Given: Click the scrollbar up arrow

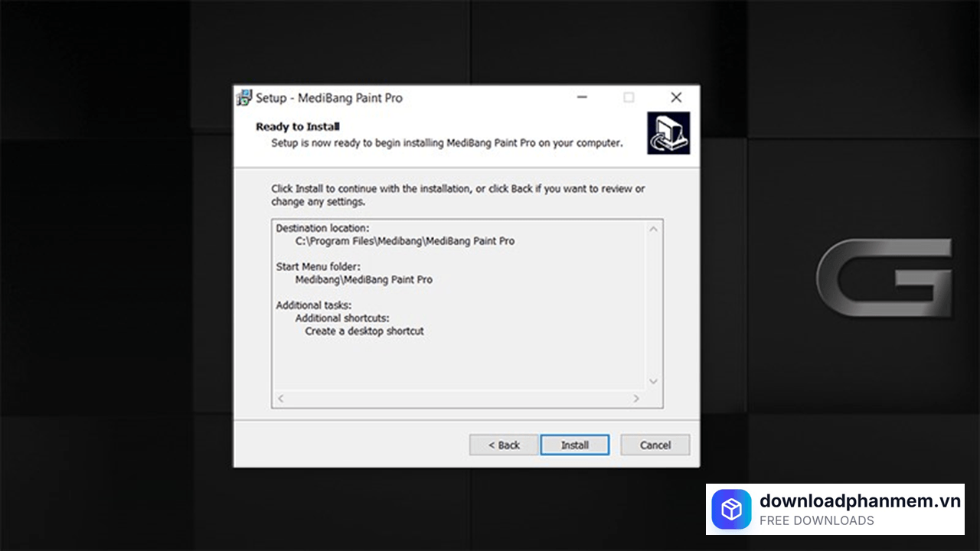Looking at the screenshot, I should point(652,228).
